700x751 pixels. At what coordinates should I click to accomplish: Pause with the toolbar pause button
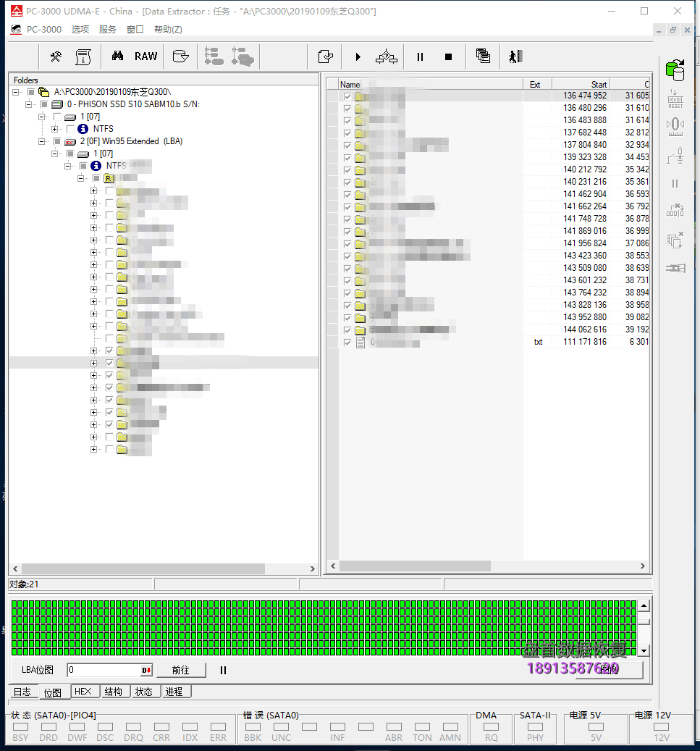tap(420, 57)
